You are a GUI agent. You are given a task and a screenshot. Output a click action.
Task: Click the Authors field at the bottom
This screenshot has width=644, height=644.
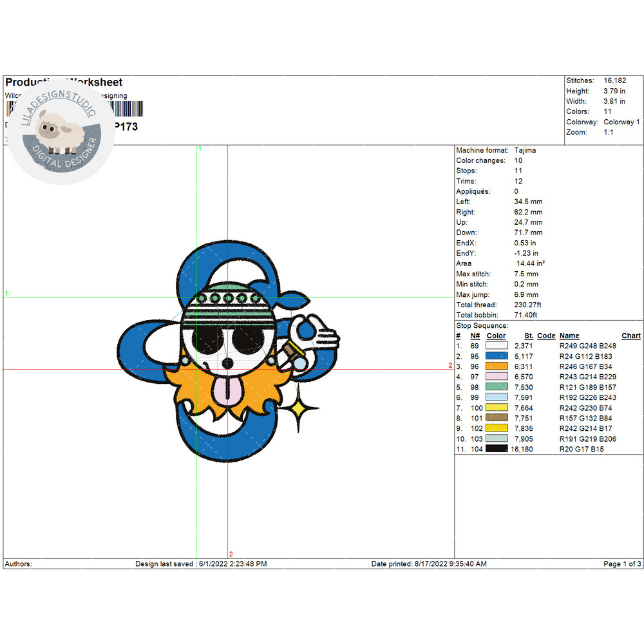point(17,563)
